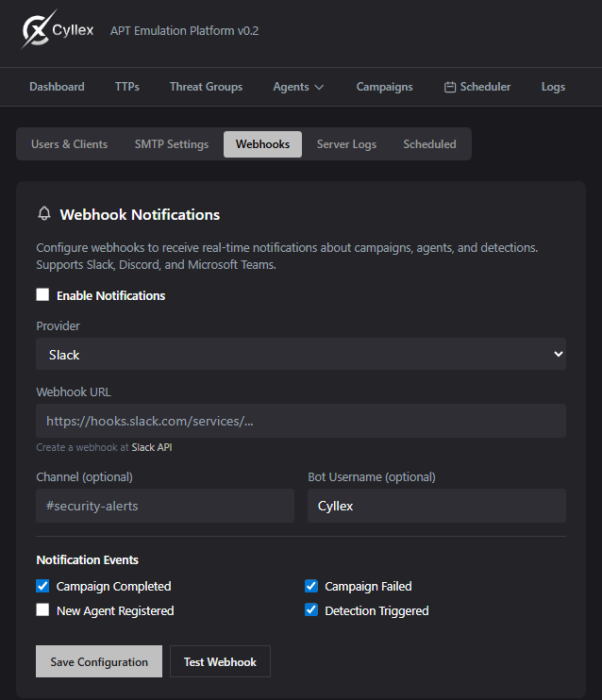Expand the Agents menu chevron

click(x=319, y=87)
